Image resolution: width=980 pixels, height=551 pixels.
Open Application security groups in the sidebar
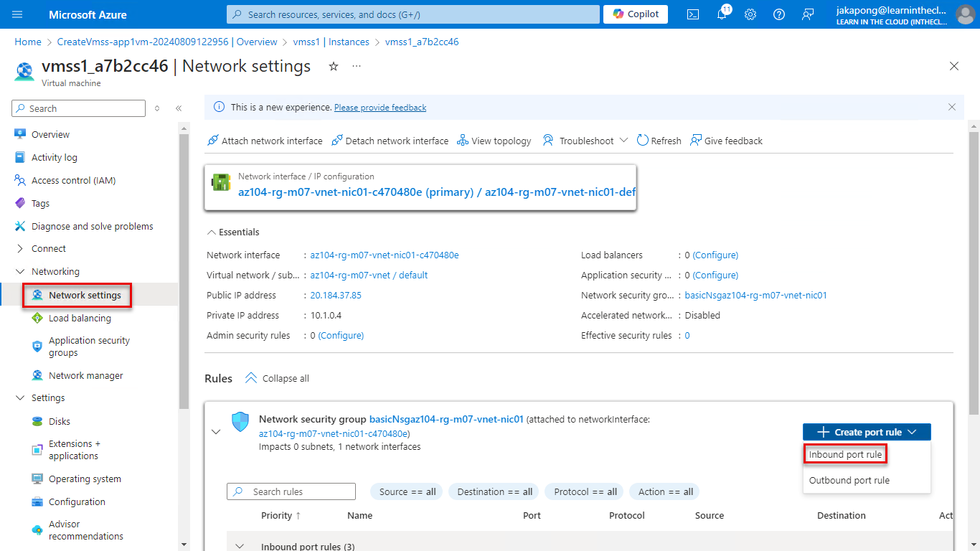[x=89, y=347]
